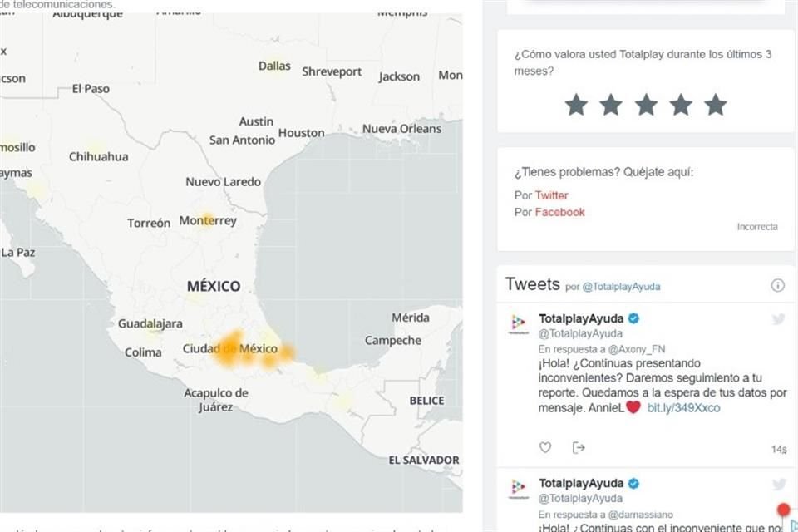Image resolution: width=798 pixels, height=532 pixels.
Task: Click the "Incorrecta" label
Action: click(x=756, y=226)
